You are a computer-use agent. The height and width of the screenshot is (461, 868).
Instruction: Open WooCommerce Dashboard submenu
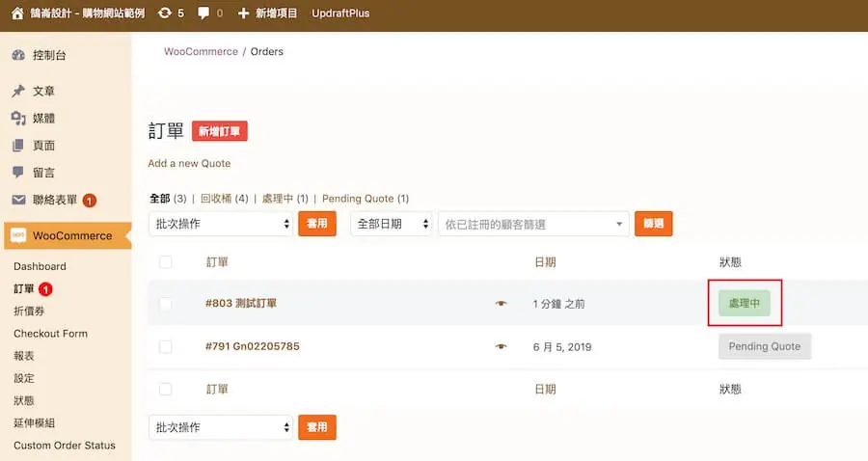[x=40, y=266]
